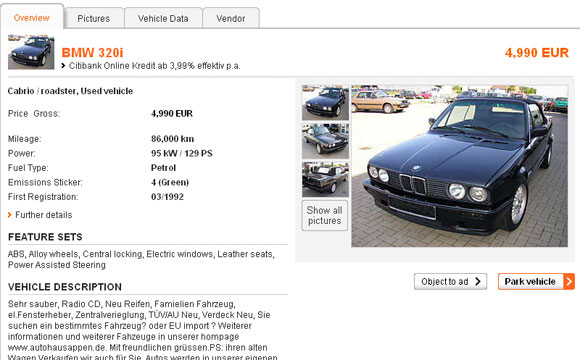Click chevron arrow on Object to ad button
Image resolution: width=580 pixels, height=360 pixels.
tap(478, 282)
